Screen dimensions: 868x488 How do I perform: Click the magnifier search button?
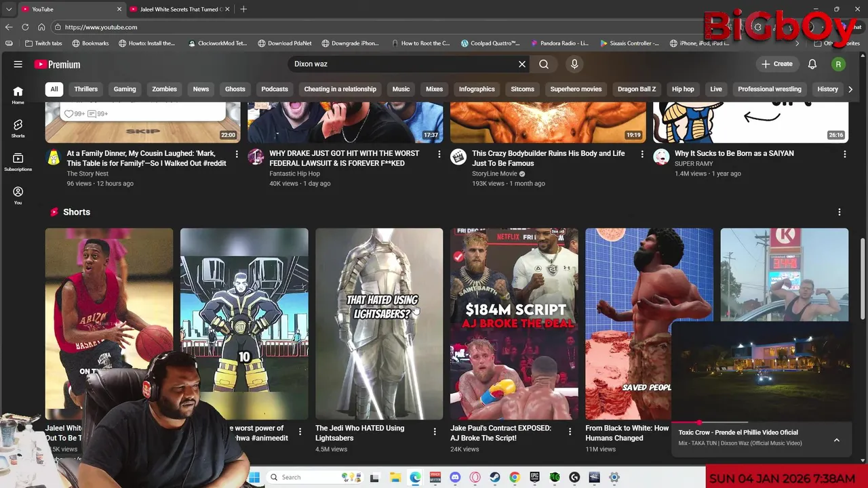[544, 64]
